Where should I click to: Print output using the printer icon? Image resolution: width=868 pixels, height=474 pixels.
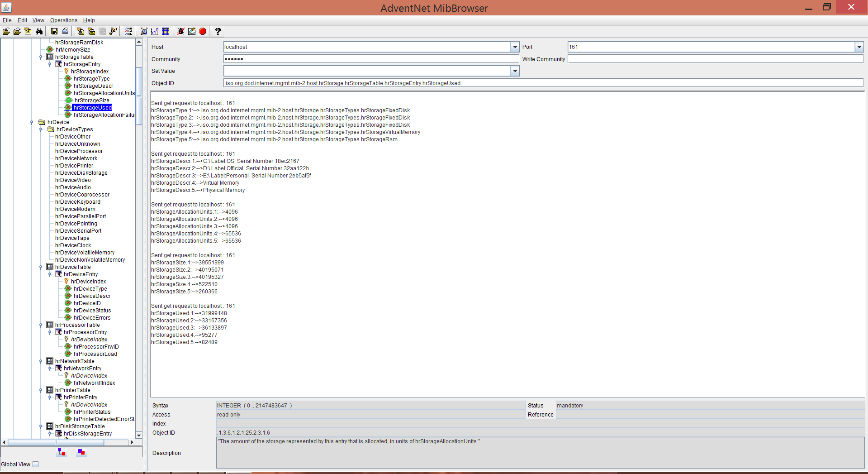[x=65, y=31]
